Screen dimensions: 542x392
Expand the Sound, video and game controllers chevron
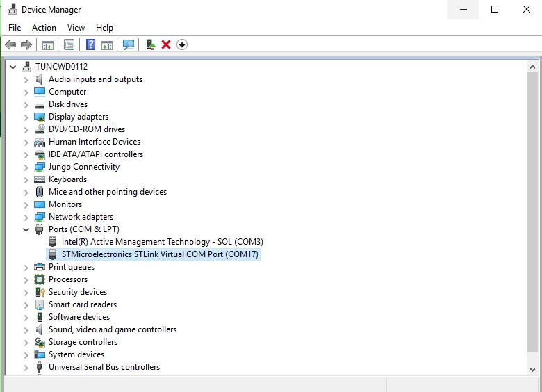(x=26, y=329)
